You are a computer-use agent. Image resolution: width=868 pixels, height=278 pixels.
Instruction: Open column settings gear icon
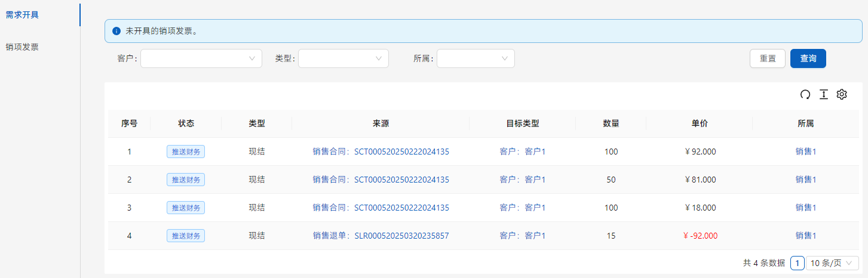pyautogui.click(x=842, y=94)
